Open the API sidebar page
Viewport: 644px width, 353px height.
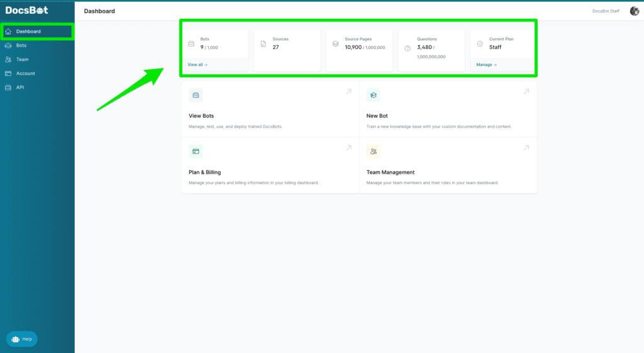pos(20,87)
